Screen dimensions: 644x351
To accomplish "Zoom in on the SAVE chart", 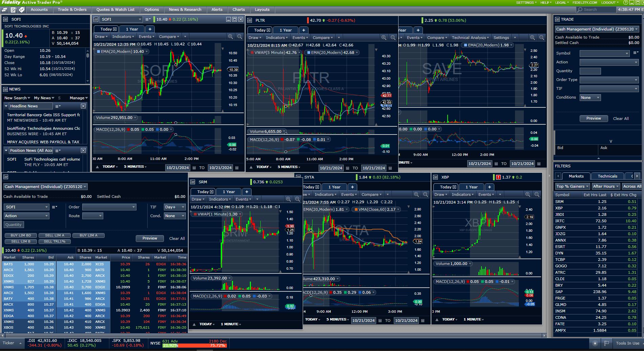I will tap(533, 38).
